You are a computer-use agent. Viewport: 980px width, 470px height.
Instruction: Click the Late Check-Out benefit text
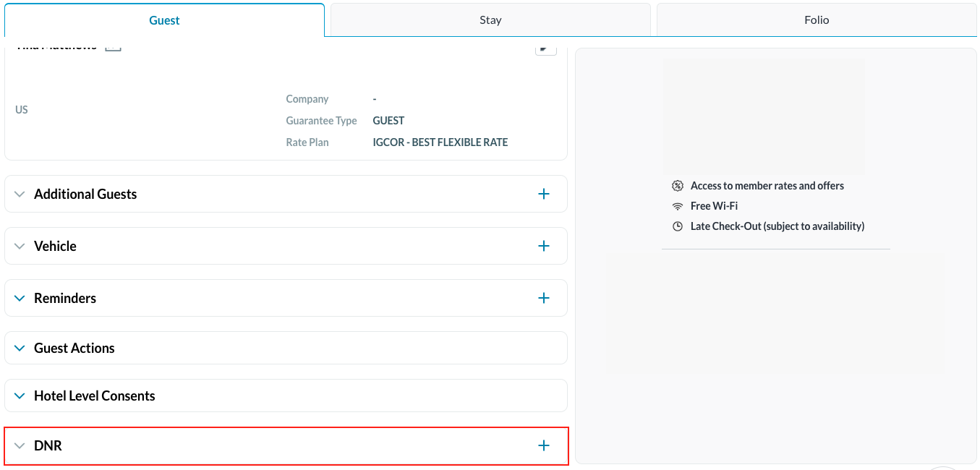pos(777,226)
